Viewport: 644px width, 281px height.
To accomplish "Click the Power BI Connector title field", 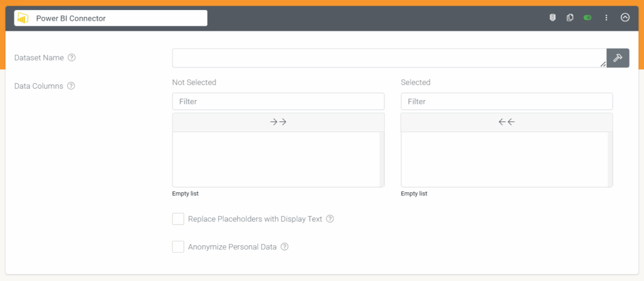I will (111, 18).
